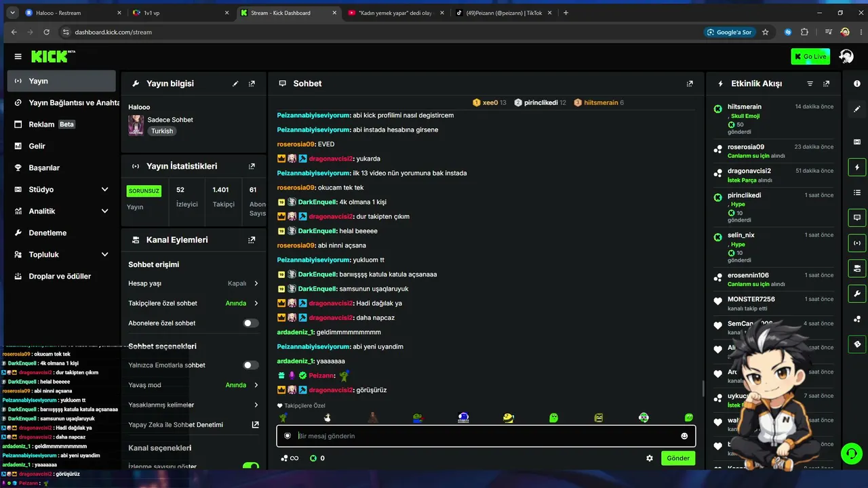
Task: Pop out the Kanal Eylemleri panel
Action: click(252, 240)
